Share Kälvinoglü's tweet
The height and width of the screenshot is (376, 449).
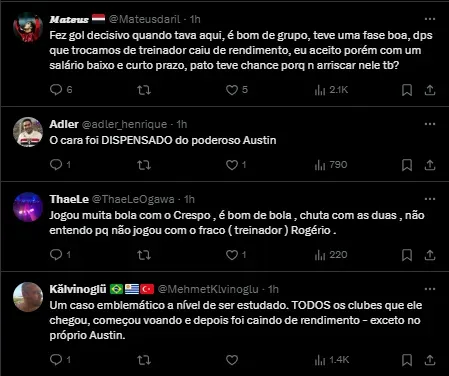coord(430,360)
